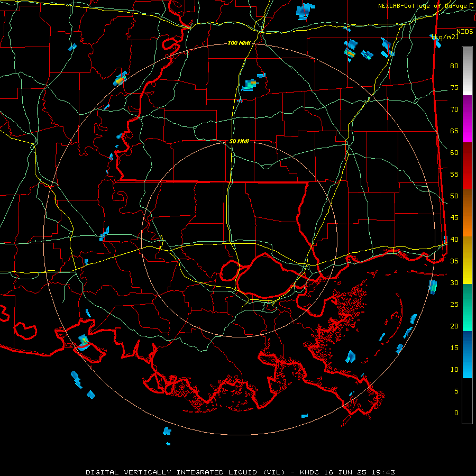The width and height of the screenshot is (476, 476).
Task: Click the 45 value on the color scale
Action: coord(454,218)
